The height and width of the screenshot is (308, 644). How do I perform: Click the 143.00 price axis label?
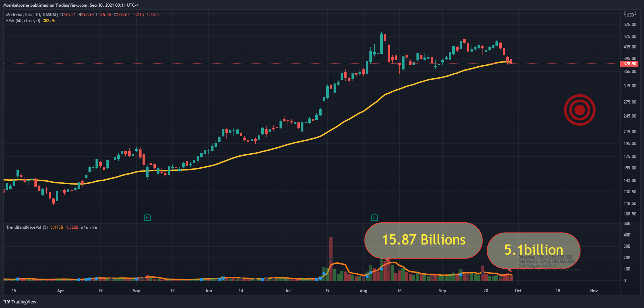click(x=630, y=181)
